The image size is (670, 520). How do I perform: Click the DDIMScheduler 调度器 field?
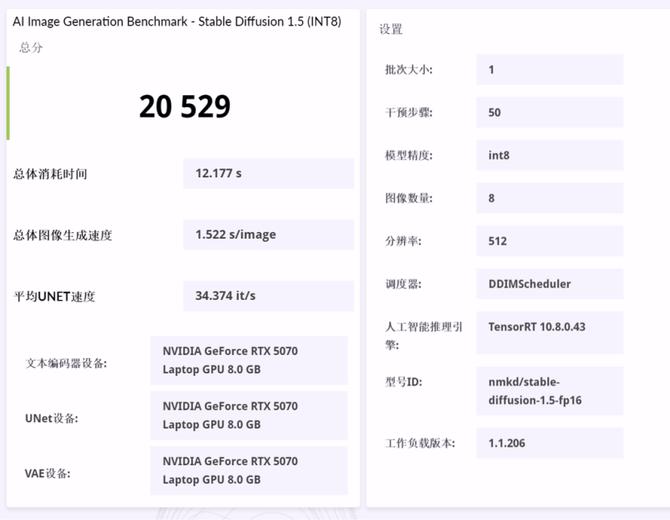pyautogui.click(x=549, y=284)
